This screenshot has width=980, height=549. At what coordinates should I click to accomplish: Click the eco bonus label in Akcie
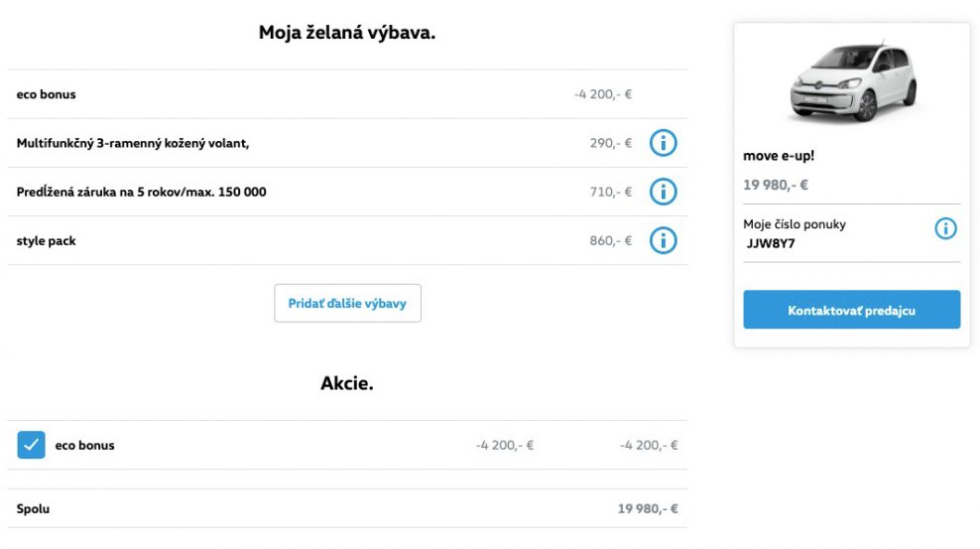pos(84,445)
